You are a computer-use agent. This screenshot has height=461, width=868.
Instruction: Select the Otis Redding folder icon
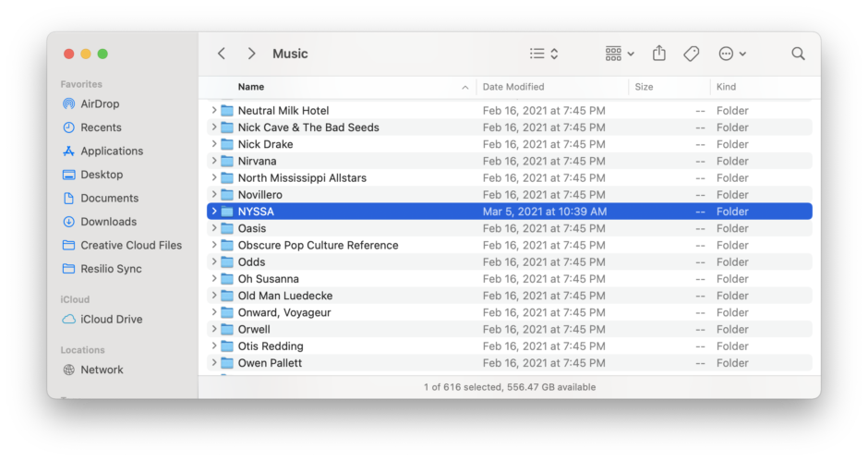[227, 346]
